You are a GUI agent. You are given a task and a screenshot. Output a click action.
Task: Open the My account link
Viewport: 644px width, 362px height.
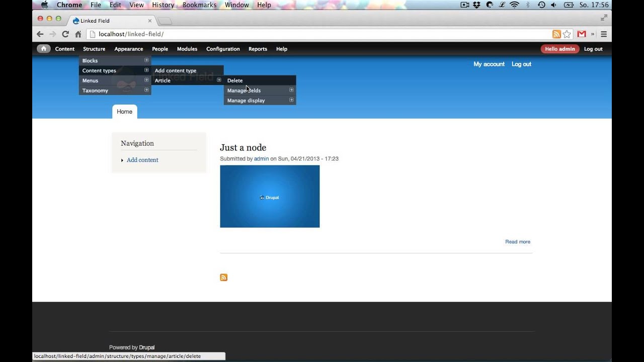pos(489,64)
